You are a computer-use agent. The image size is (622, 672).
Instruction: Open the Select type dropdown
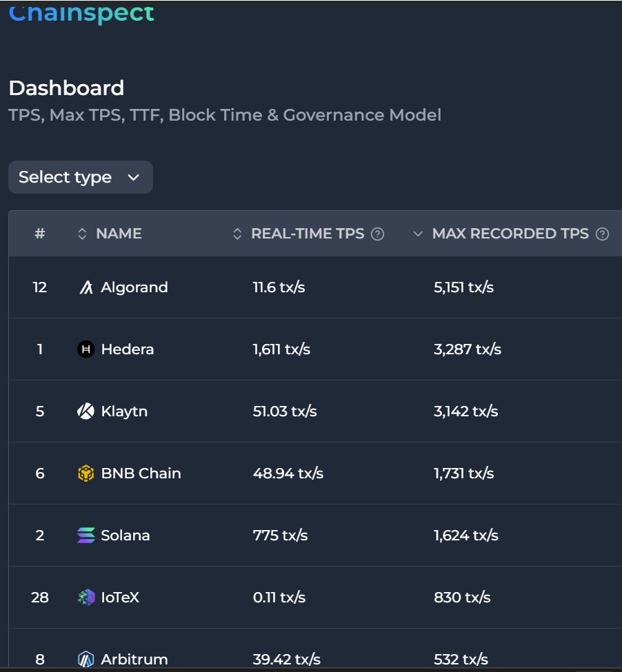point(81,177)
